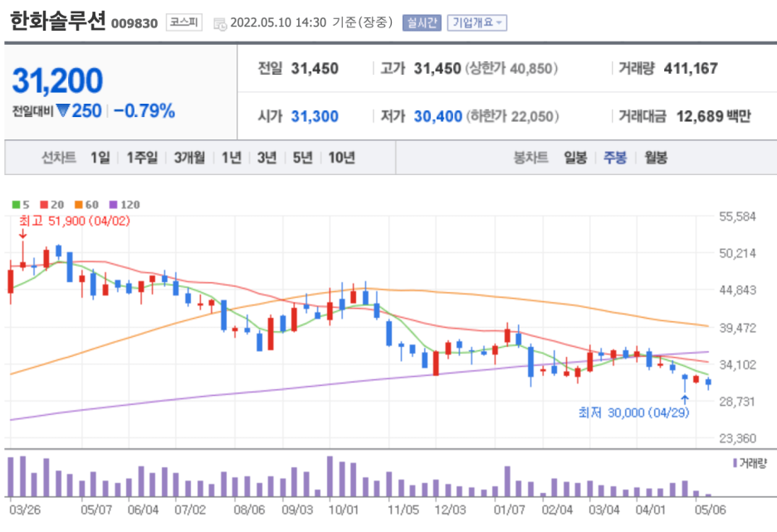Click the 코스피 market label
The width and height of the screenshot is (777, 532).
(183, 22)
